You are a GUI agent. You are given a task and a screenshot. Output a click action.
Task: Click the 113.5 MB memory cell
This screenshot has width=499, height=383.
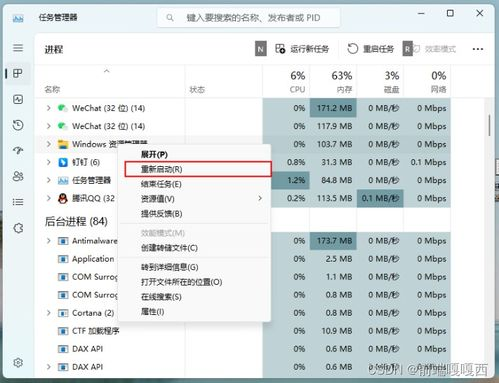(x=333, y=198)
